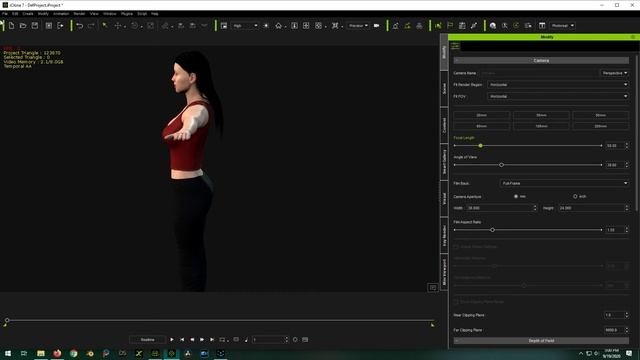Open File Explorer from the Windows taskbar
The width and height of the screenshot is (640, 360).
click(x=41, y=353)
